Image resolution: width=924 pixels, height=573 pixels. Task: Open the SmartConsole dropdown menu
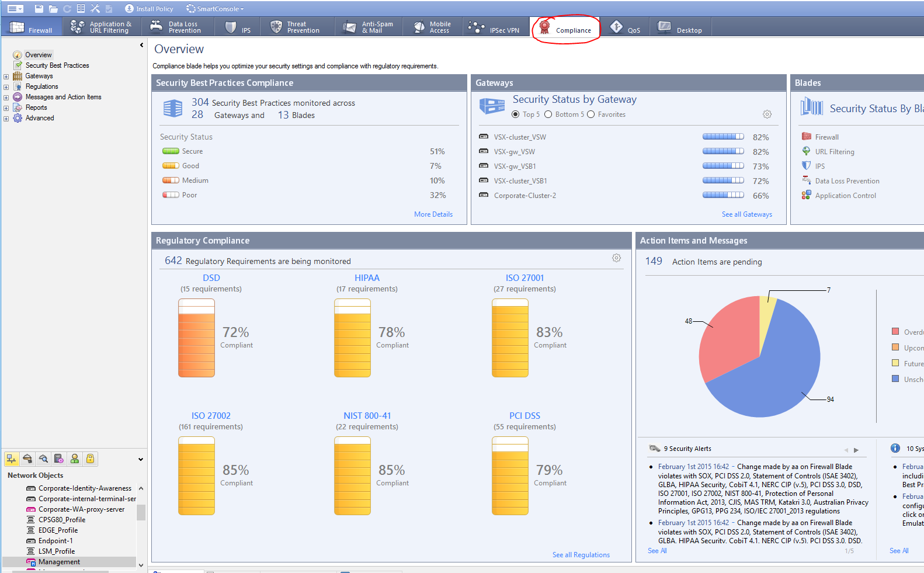pos(215,9)
